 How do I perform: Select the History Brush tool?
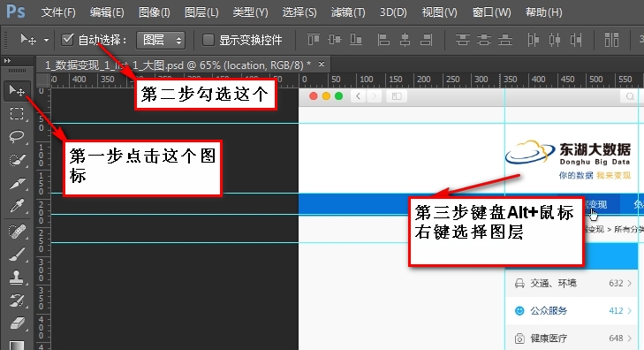[x=17, y=301]
